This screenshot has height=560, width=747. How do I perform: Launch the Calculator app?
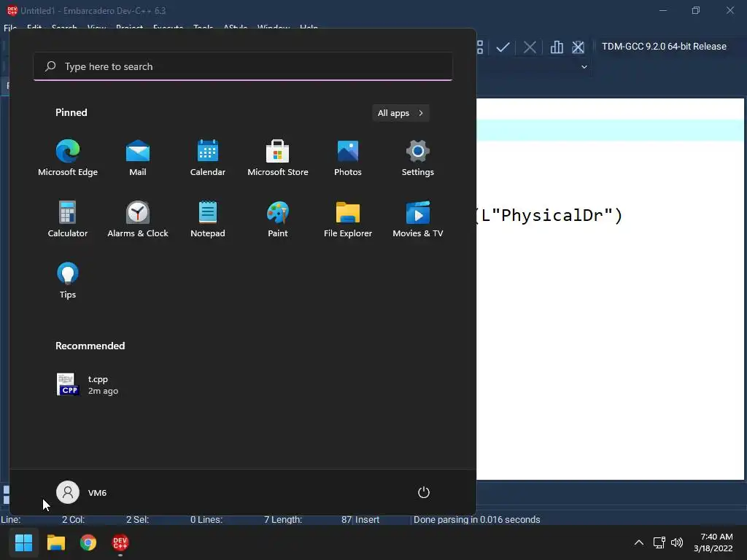[x=68, y=219]
